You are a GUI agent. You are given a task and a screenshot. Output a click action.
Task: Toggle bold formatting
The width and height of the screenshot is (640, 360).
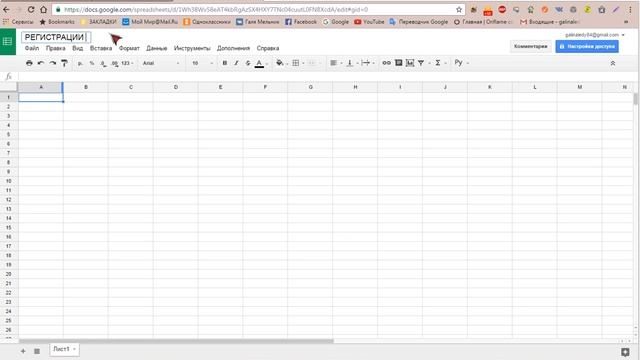click(224, 63)
